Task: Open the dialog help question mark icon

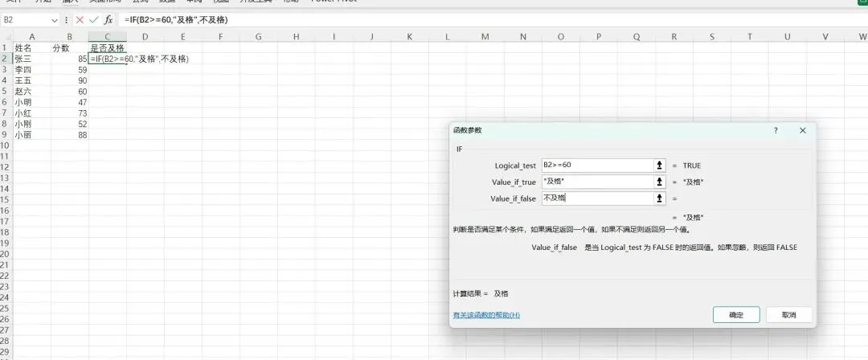Action: click(776, 131)
